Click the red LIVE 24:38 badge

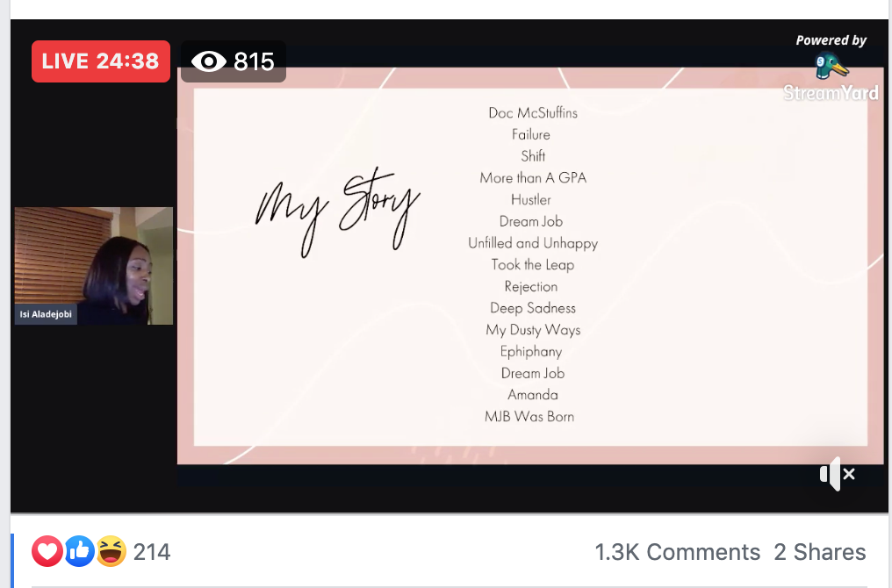101,61
